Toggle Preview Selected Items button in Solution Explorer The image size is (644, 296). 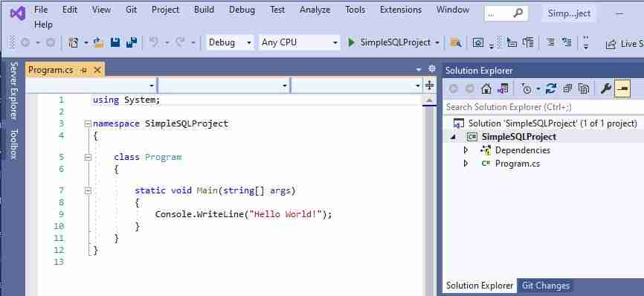(622, 89)
